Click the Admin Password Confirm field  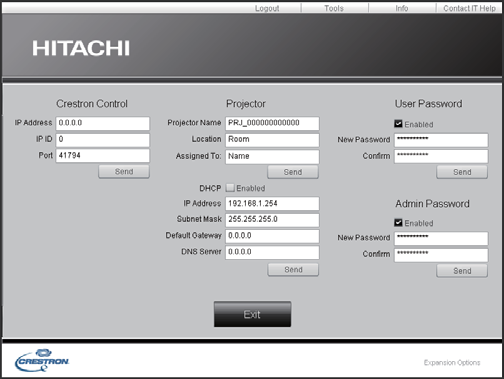pos(441,255)
